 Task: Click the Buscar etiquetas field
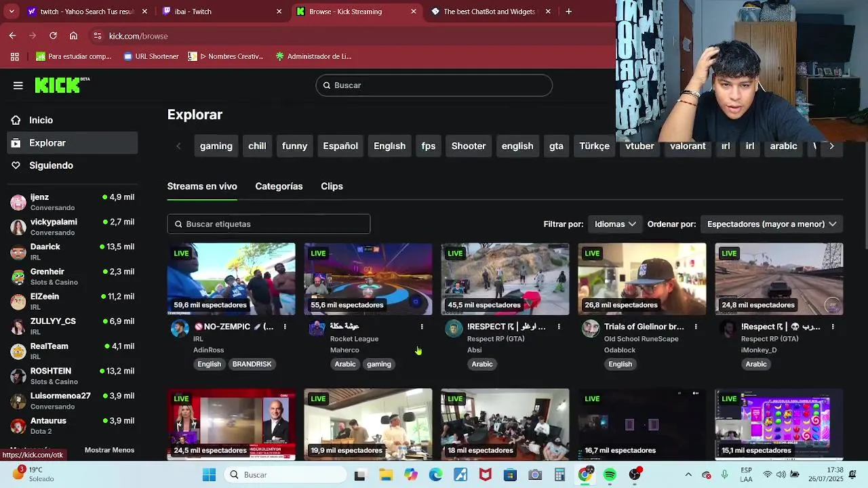pyautogui.click(x=269, y=224)
